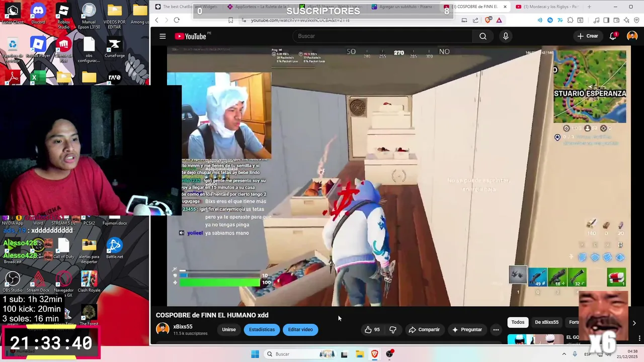This screenshot has height=362, width=644.
Task: Open Windows Start button on taskbar
Action: point(255,354)
